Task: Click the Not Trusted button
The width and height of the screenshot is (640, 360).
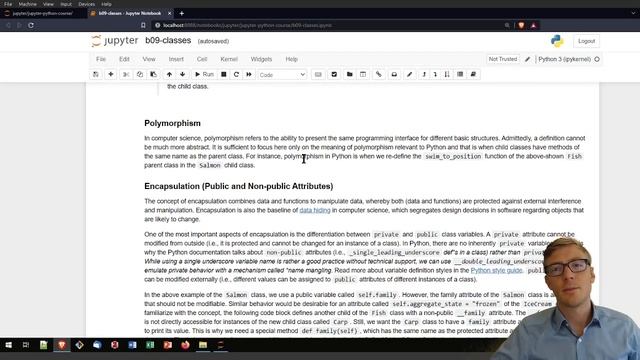Action: point(502,59)
